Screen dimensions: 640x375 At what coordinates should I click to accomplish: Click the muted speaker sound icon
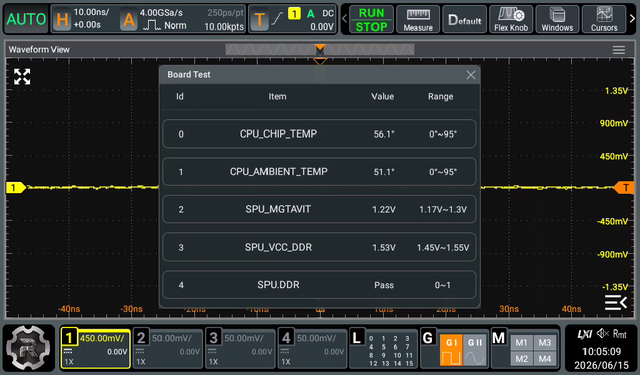(602, 334)
